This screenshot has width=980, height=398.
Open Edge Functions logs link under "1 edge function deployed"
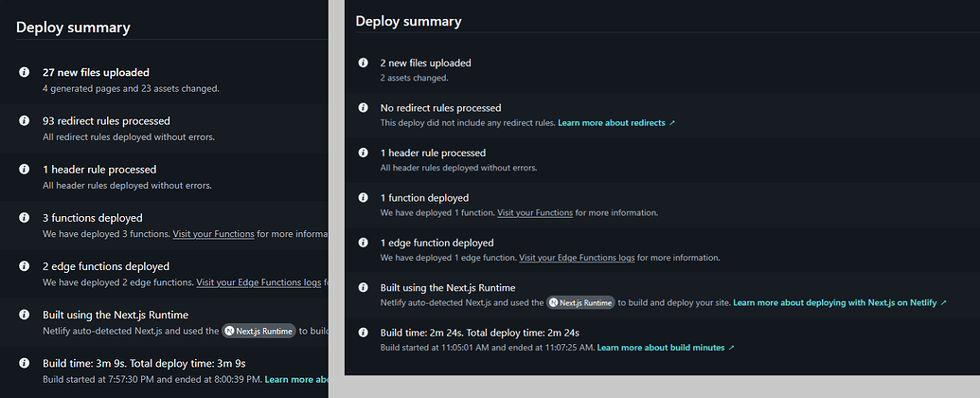[x=577, y=258]
